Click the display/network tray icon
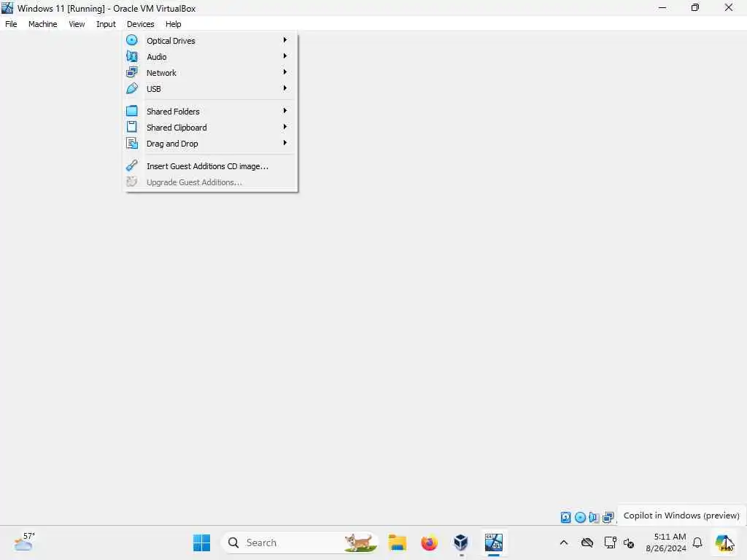The image size is (747, 560). (611, 542)
